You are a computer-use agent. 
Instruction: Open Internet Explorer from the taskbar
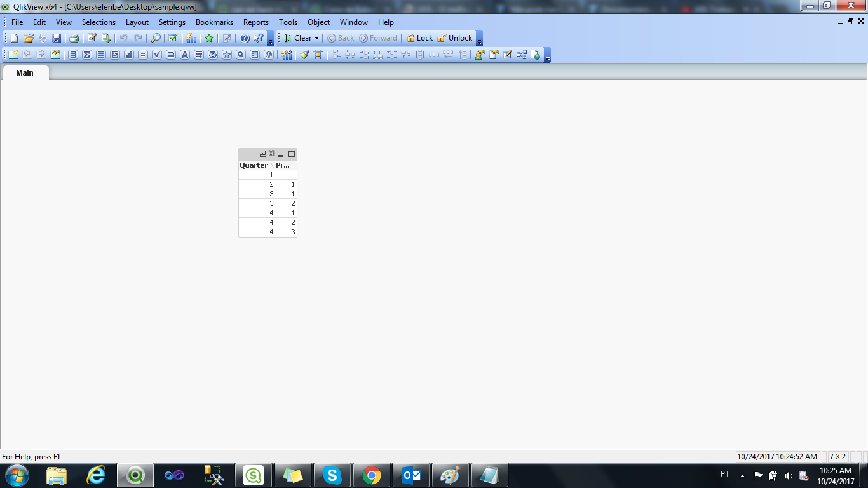pyautogui.click(x=96, y=475)
